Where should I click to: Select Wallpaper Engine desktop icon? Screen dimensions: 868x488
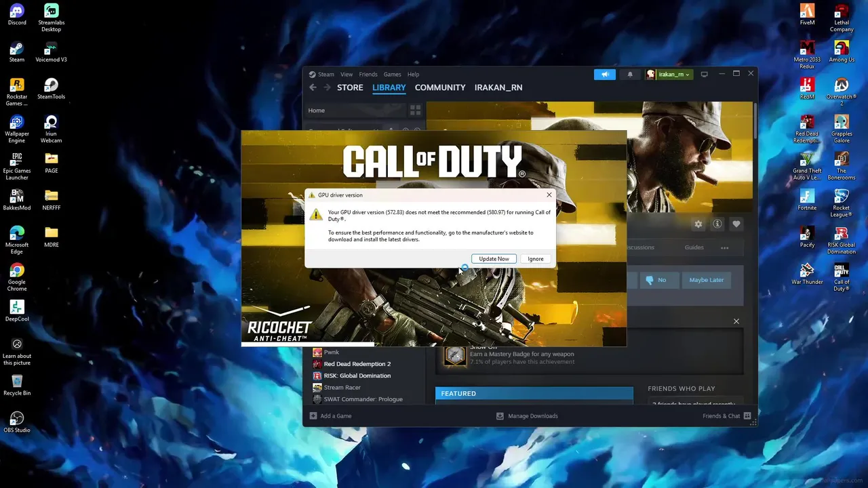17,129
